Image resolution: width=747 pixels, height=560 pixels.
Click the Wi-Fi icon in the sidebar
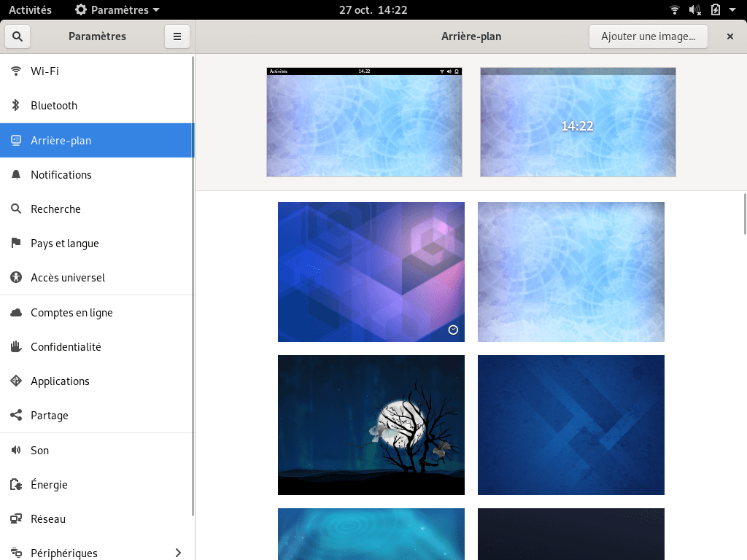click(x=16, y=71)
